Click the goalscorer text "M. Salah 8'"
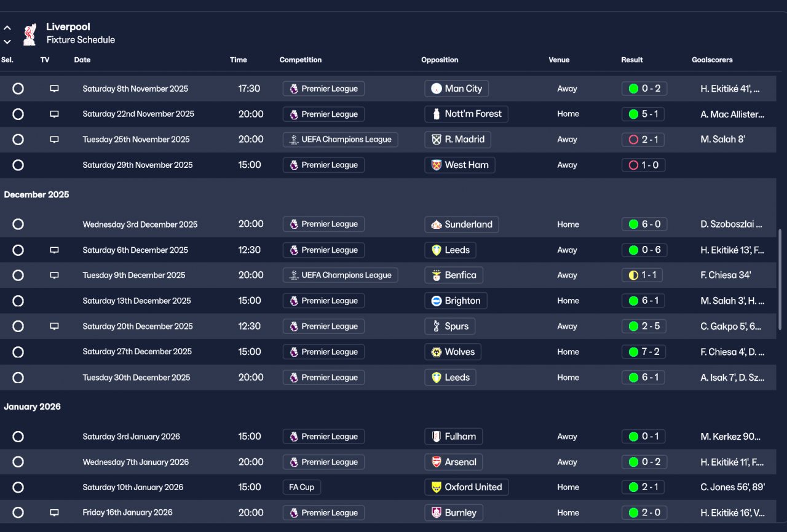 point(722,140)
